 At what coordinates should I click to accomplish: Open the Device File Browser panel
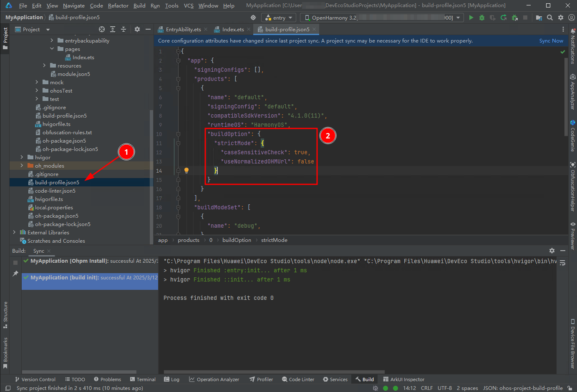tap(572, 342)
